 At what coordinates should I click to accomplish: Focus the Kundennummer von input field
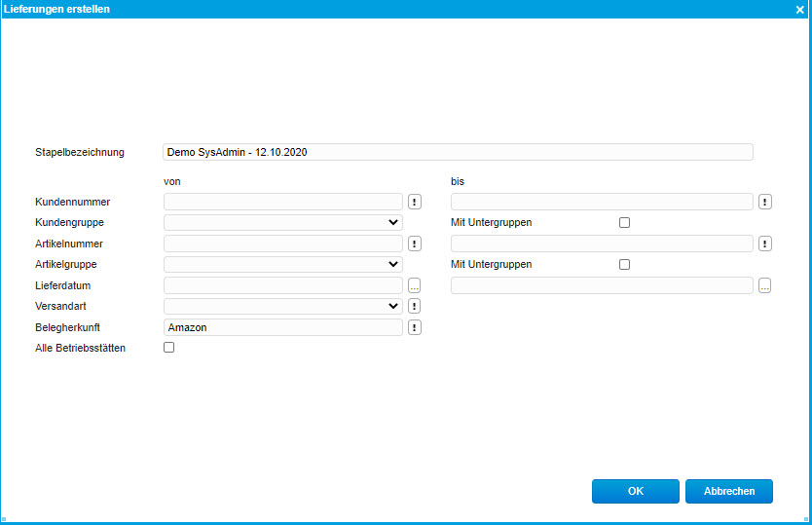coord(282,202)
